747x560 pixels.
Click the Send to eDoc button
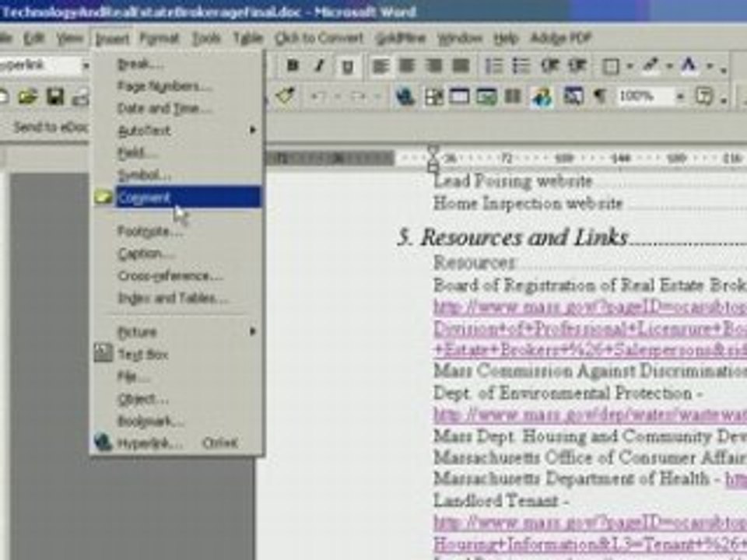(x=51, y=127)
